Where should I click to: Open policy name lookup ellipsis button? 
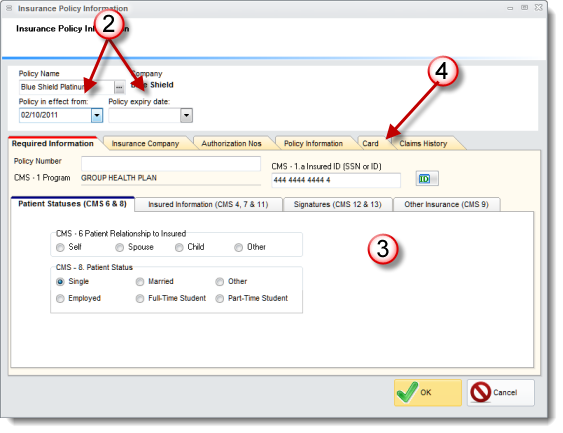119,87
